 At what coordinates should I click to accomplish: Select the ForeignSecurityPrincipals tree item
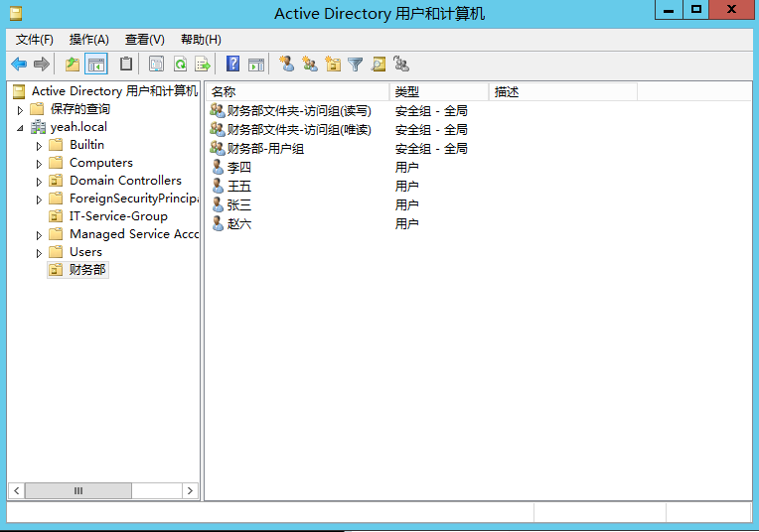[x=133, y=199]
